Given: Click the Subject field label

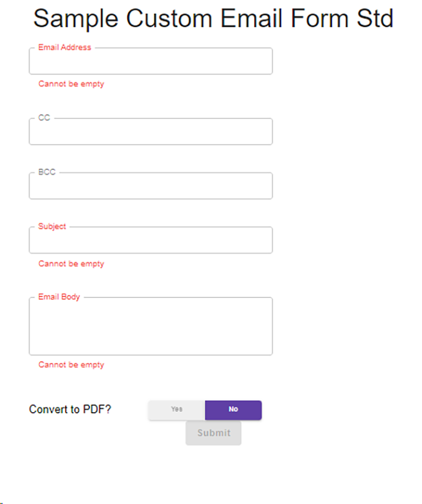Looking at the screenshot, I should [52, 227].
